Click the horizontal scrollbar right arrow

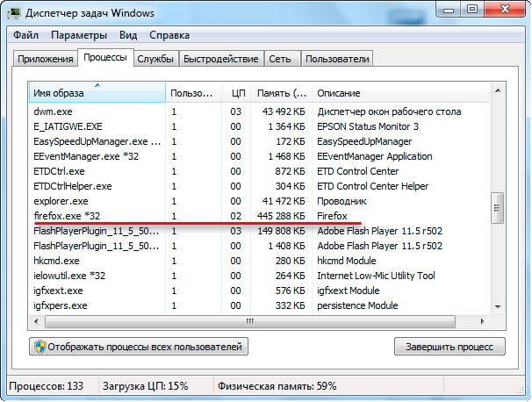[482, 321]
